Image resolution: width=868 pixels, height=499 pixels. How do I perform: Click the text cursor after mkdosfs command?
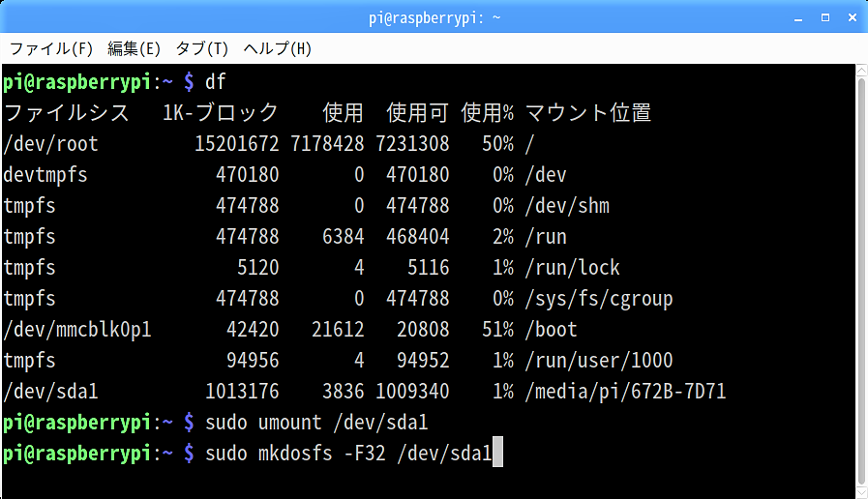click(497, 454)
